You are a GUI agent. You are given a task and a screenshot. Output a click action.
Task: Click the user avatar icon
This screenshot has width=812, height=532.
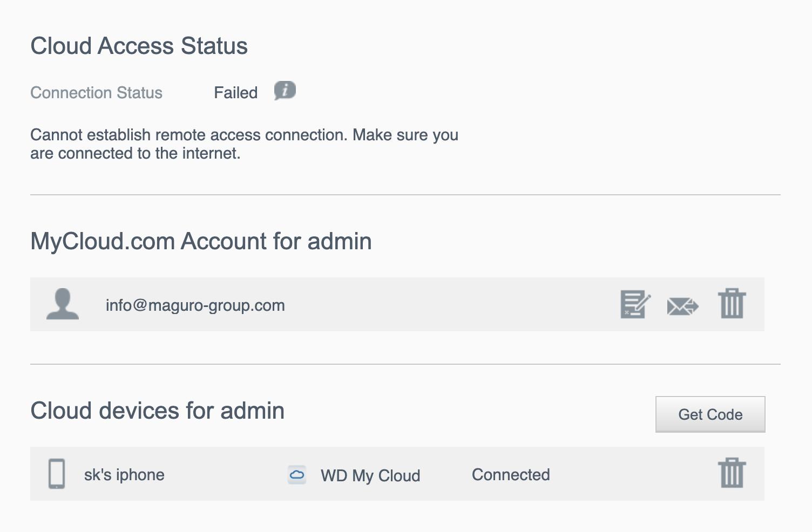click(x=63, y=304)
